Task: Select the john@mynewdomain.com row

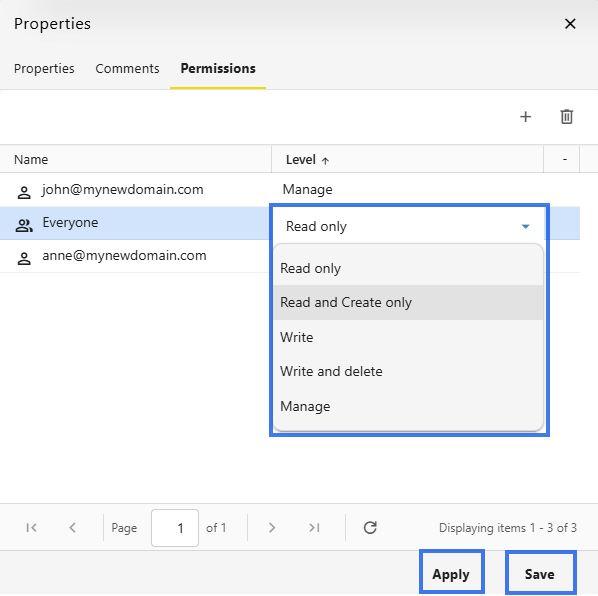Action: click(290, 190)
